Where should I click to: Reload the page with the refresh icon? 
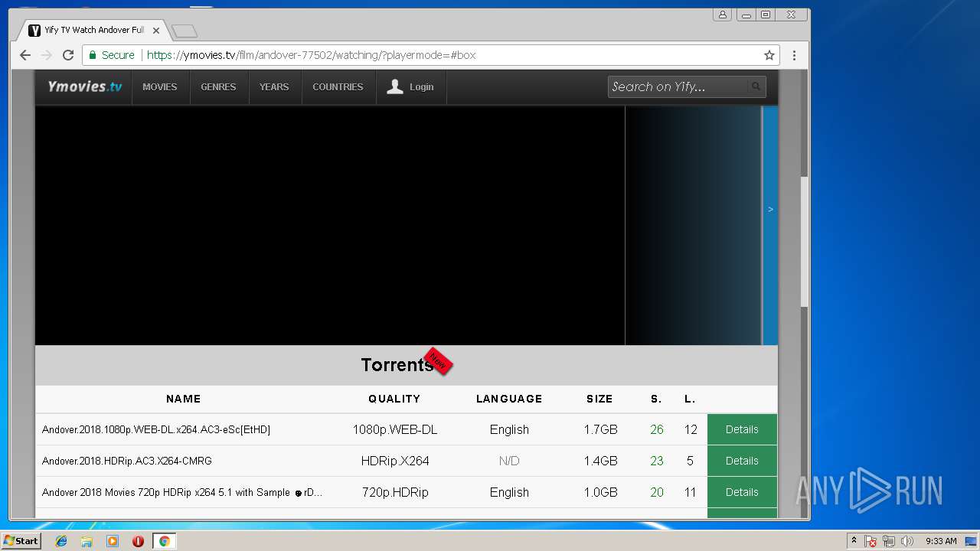click(68, 55)
